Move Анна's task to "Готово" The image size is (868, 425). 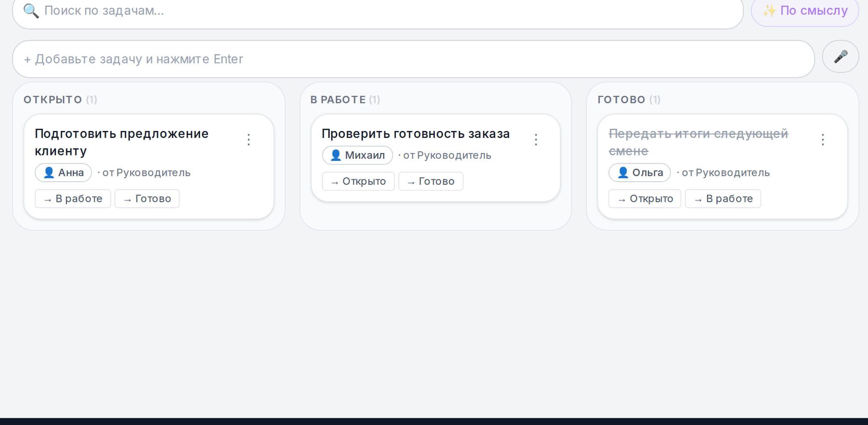click(x=147, y=199)
